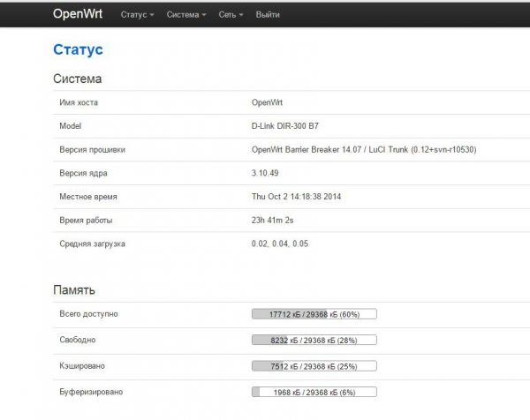The height and width of the screenshot is (420, 530).
Task: Click the Имя хоста label
Action: (x=79, y=102)
